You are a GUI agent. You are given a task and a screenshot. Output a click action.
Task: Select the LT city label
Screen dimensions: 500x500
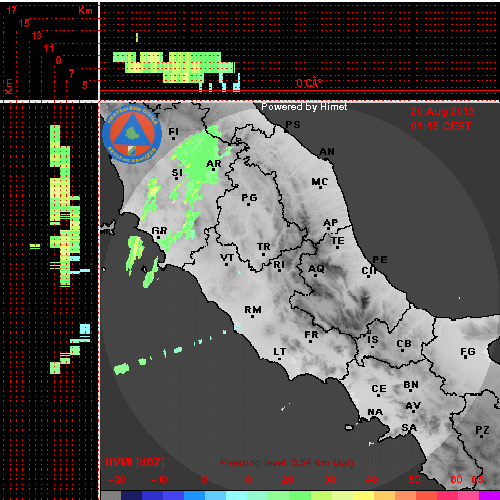[x=280, y=352]
